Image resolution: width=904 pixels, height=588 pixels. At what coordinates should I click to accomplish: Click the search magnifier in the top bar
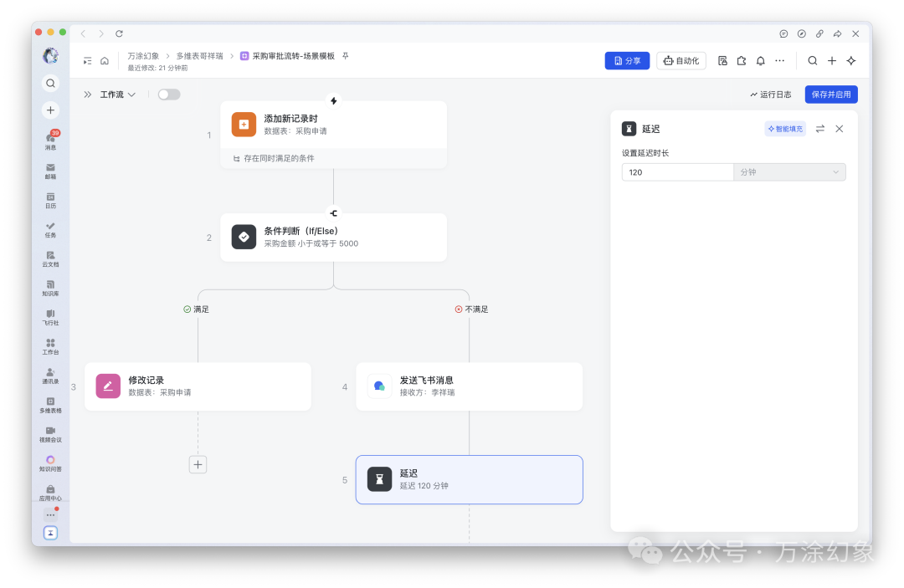pos(813,60)
